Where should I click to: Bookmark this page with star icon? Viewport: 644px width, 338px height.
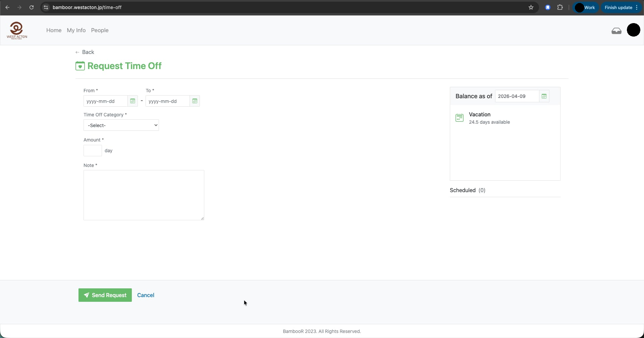click(531, 7)
